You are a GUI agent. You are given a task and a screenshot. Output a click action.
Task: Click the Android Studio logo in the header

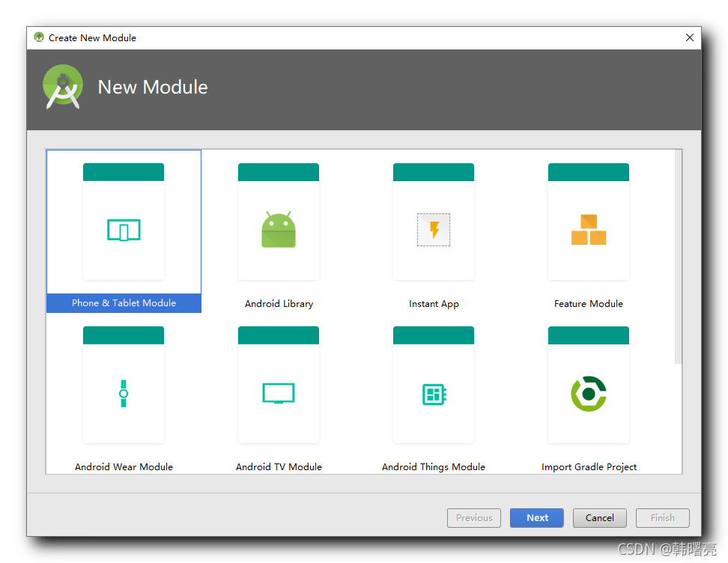[x=63, y=86]
